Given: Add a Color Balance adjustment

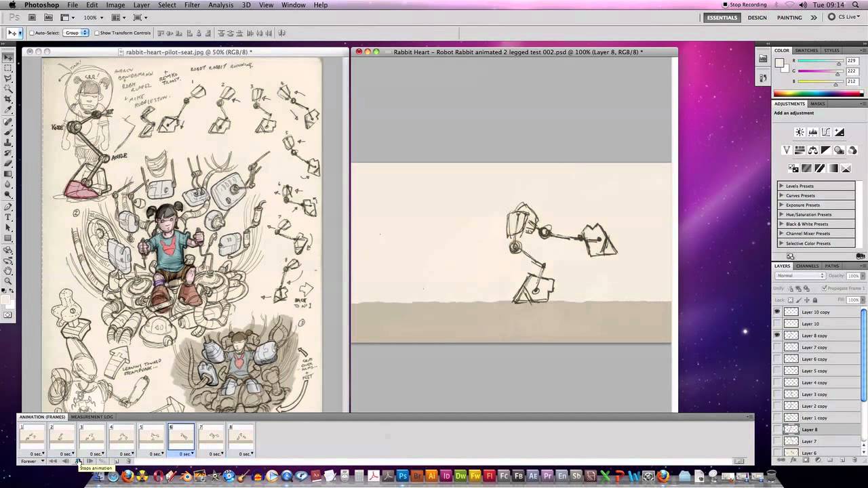Looking at the screenshot, I should click(x=812, y=150).
